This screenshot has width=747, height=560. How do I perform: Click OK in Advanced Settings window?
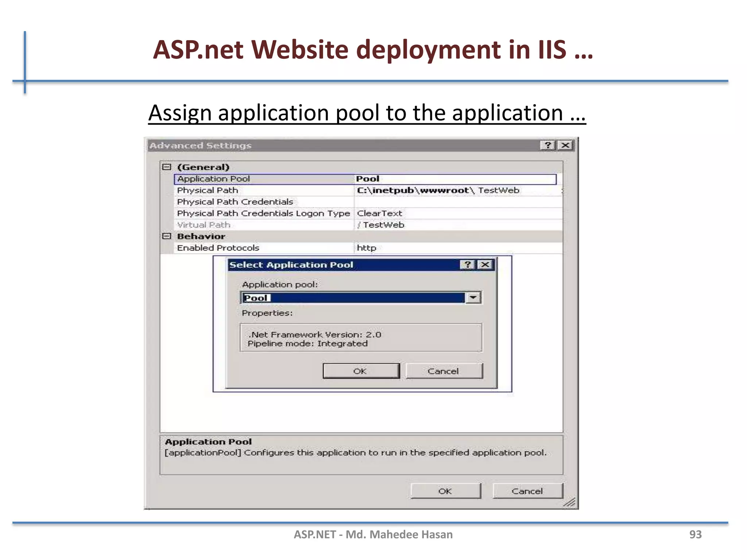tap(445, 491)
